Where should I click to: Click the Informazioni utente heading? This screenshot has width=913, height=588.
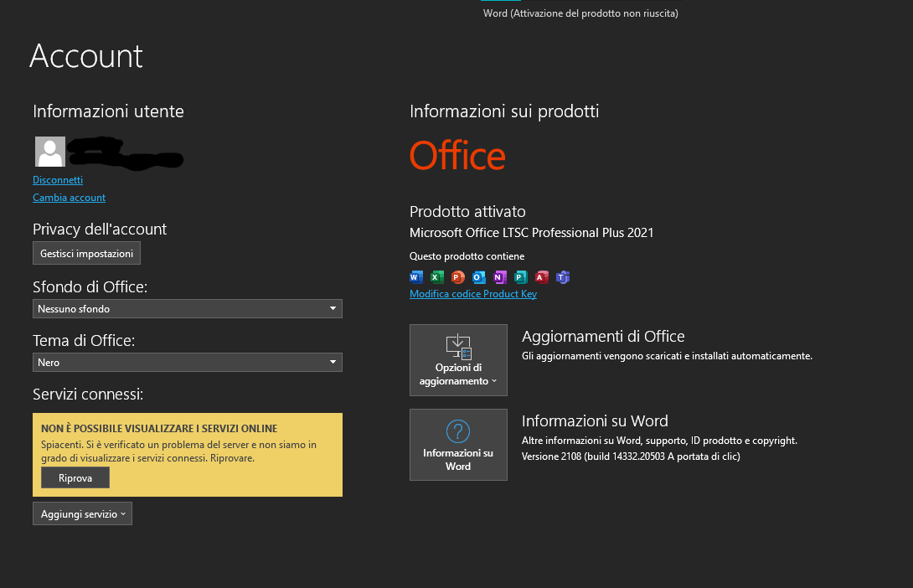(x=108, y=111)
